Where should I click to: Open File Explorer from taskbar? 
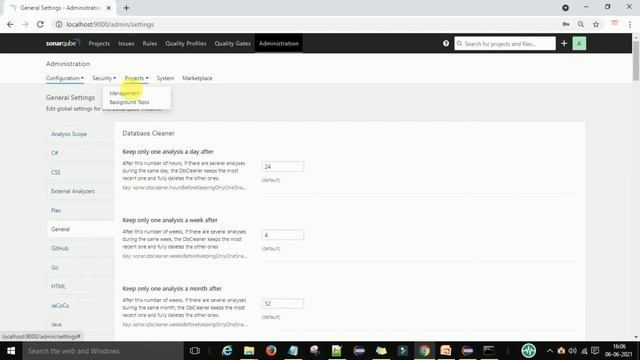coord(249,351)
